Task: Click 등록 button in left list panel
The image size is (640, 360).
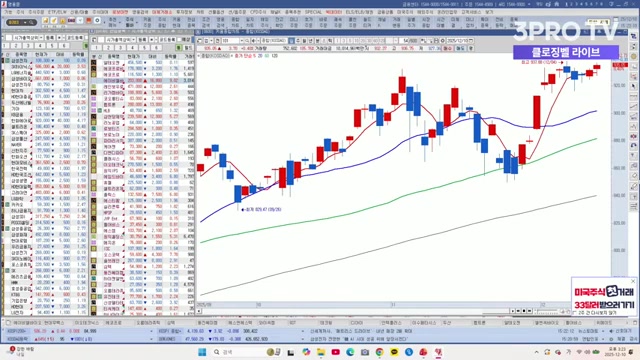Action: pyautogui.click(x=50, y=38)
